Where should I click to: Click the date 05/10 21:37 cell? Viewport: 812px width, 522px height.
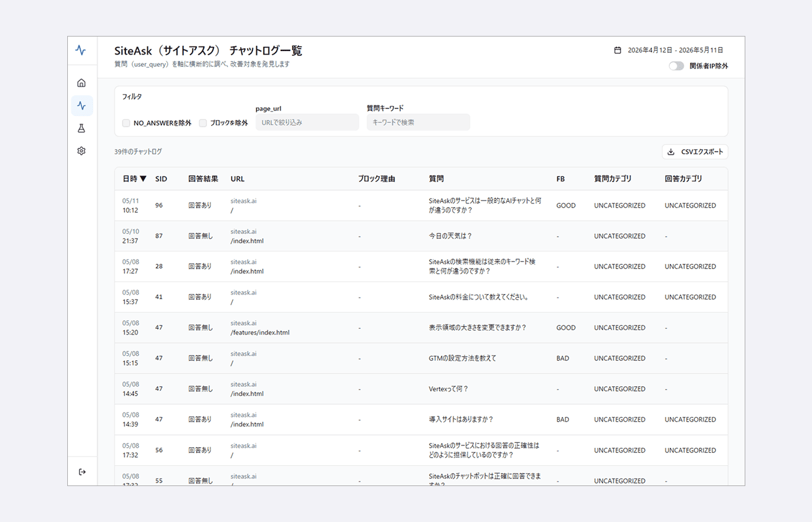pyautogui.click(x=130, y=236)
